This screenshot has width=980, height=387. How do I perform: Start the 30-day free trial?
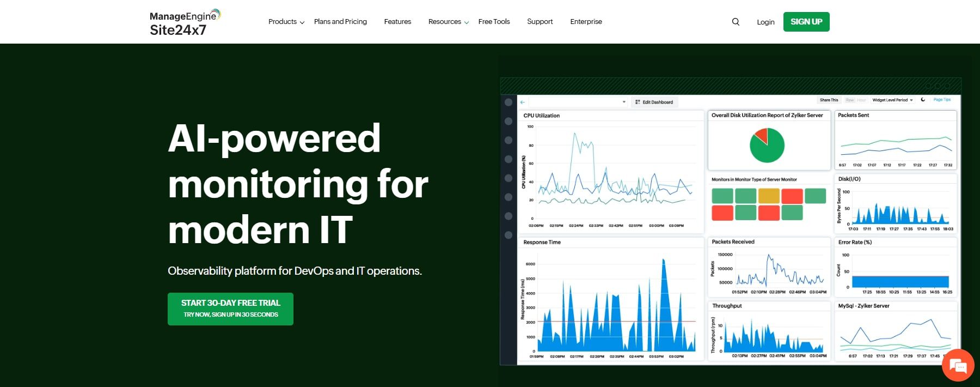(230, 309)
